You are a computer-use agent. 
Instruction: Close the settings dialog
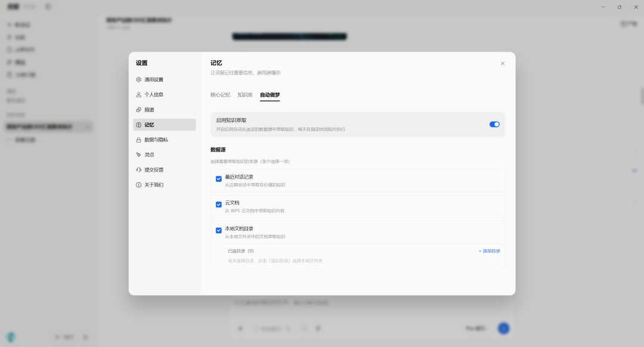click(x=502, y=63)
